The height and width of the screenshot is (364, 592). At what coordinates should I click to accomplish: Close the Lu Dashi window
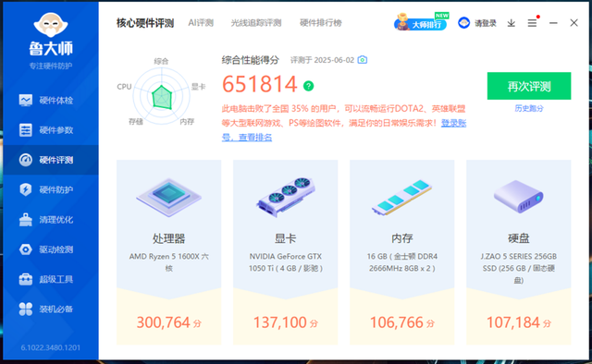click(573, 23)
